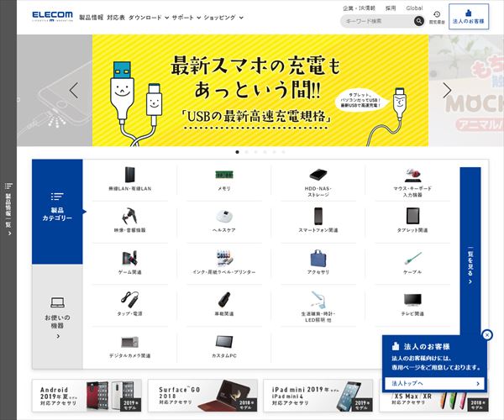Select the first carousel indicator dot
This screenshot has width=504, height=420.
(237, 152)
